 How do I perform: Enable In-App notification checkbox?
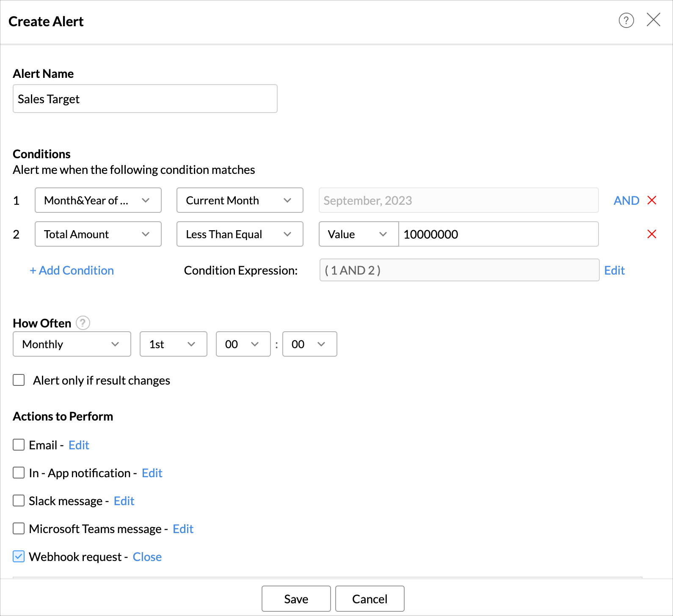coord(19,473)
